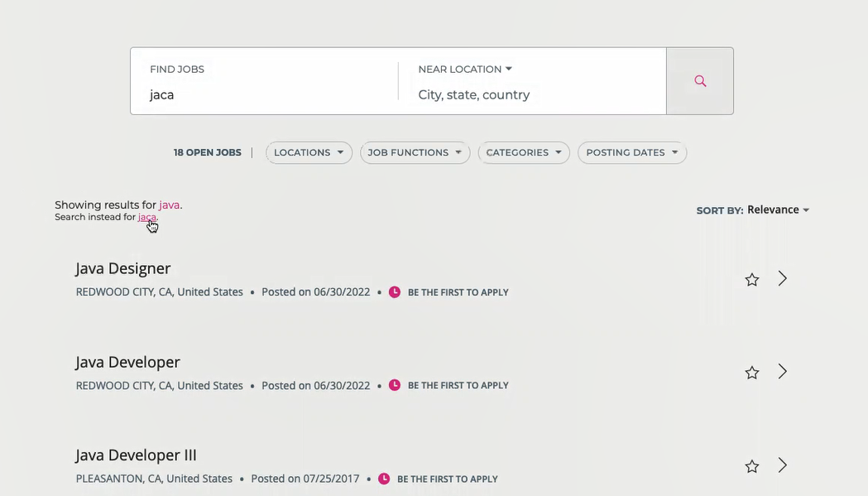
Task: Click the magnifying glass search button
Action: point(700,81)
